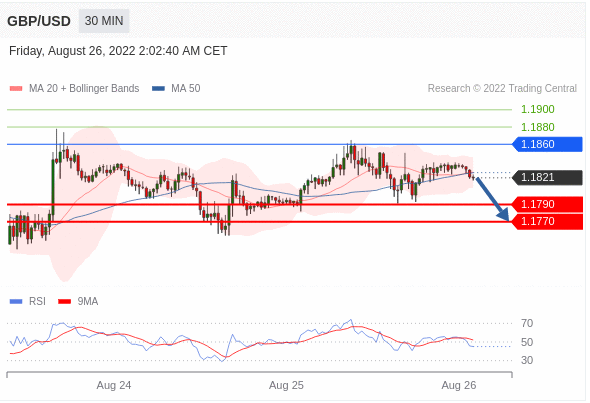Select the black 1.1821 current price tag
590x403 pixels.
click(x=547, y=177)
